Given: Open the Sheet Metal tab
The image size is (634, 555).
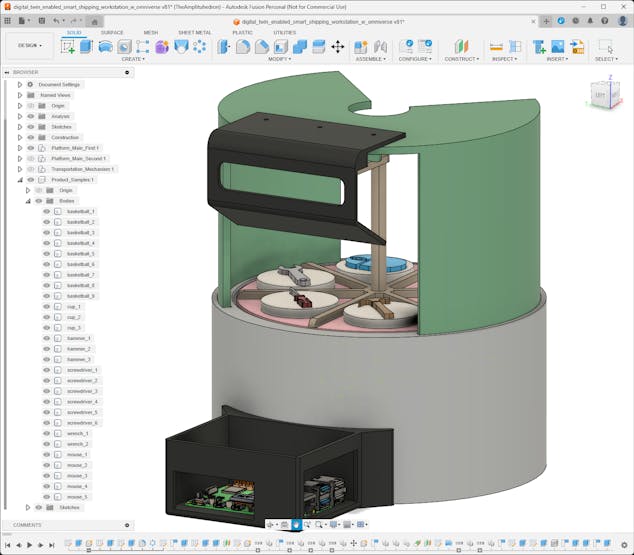Looking at the screenshot, I should tap(195, 32).
